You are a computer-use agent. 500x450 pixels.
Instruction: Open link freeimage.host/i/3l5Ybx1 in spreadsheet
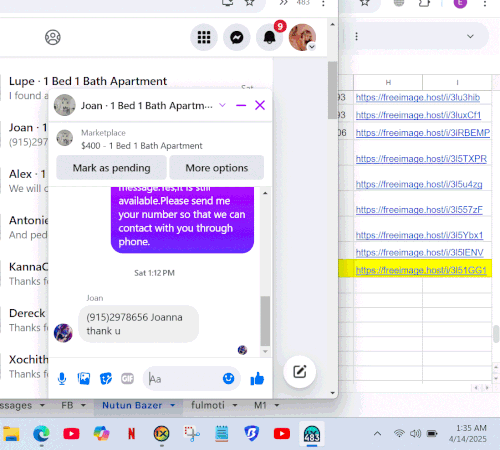[419, 235]
